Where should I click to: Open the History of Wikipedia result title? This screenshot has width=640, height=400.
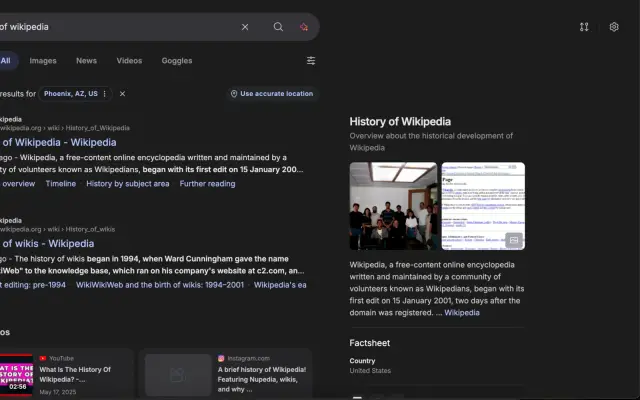click(58, 142)
